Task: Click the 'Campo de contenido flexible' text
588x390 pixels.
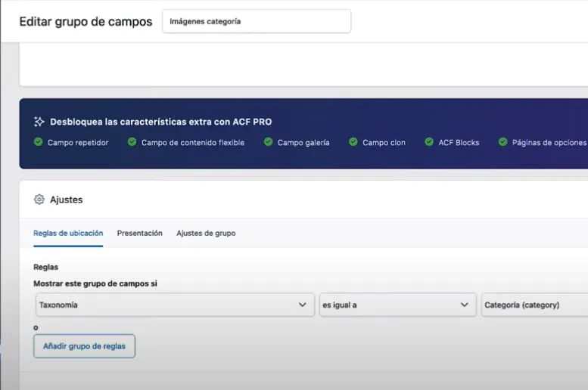Action: [x=193, y=142]
